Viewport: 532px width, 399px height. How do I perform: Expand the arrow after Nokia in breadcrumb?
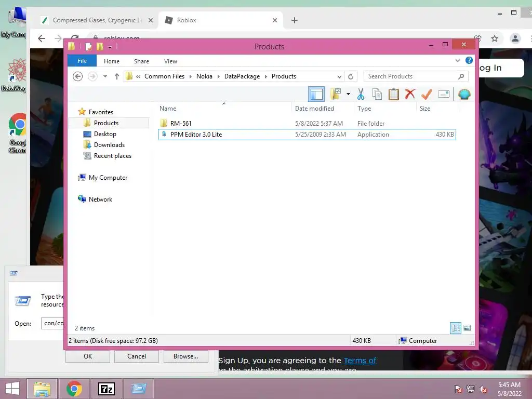coord(219,77)
